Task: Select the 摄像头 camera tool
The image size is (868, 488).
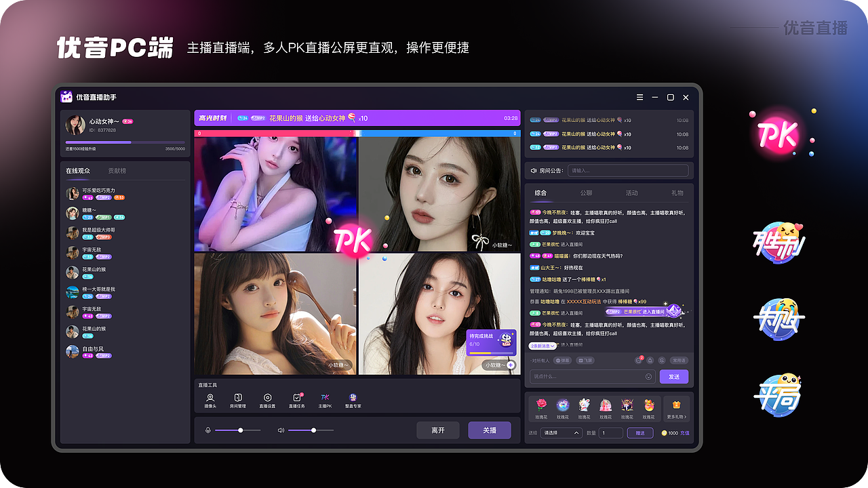Action: [x=210, y=399]
